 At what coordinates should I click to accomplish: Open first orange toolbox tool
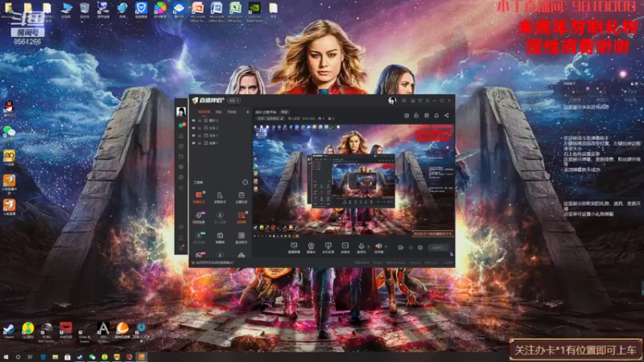[x=199, y=197]
